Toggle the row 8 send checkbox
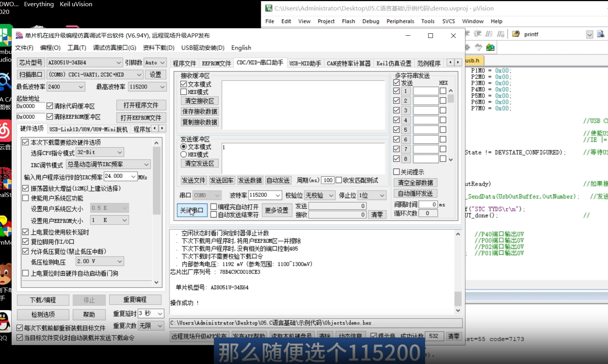 click(396, 159)
